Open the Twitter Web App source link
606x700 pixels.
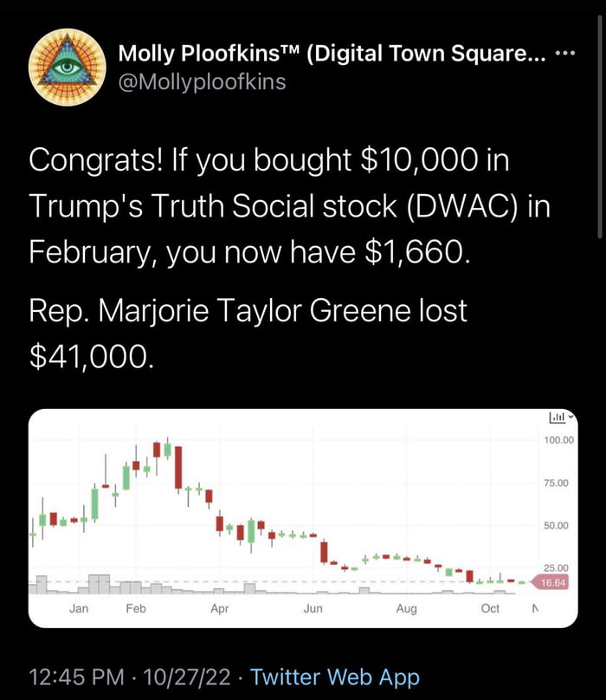coord(335,677)
